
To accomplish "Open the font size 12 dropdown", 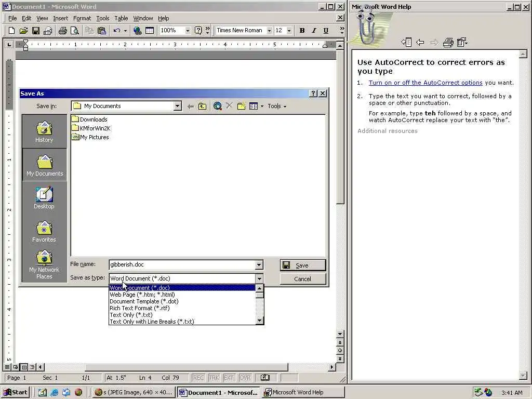I will (x=289, y=31).
